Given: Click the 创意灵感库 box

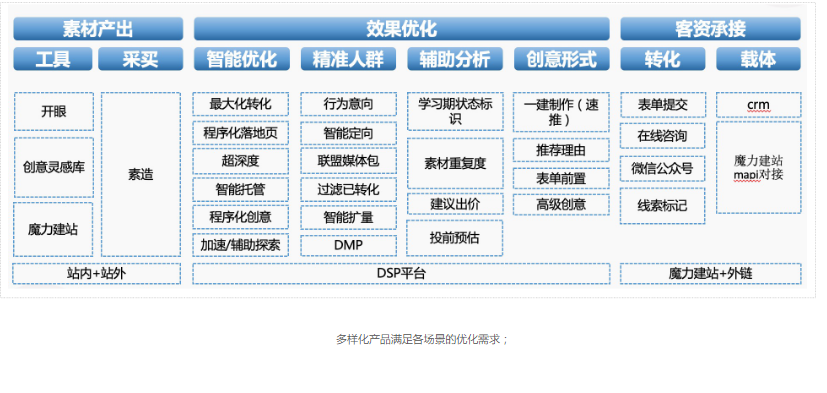Looking at the screenshot, I should tap(54, 168).
